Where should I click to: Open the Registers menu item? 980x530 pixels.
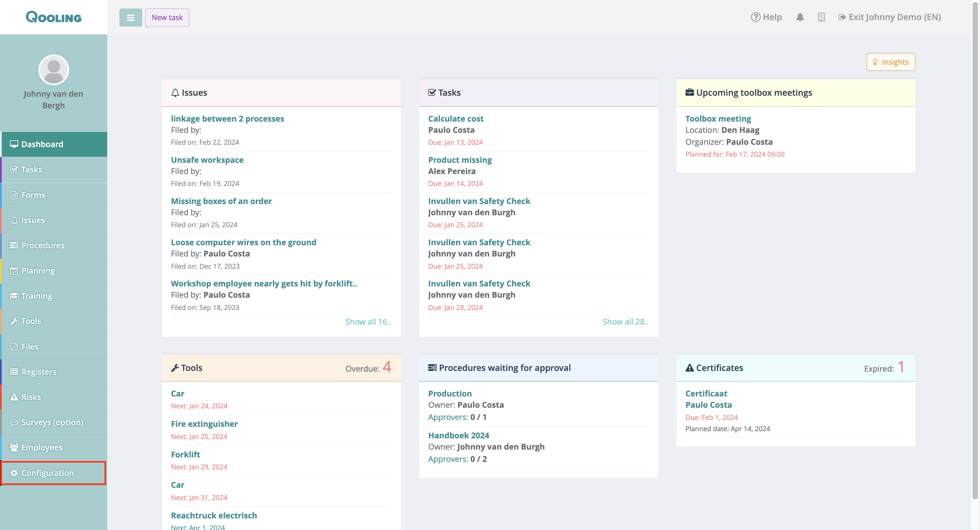tap(38, 372)
